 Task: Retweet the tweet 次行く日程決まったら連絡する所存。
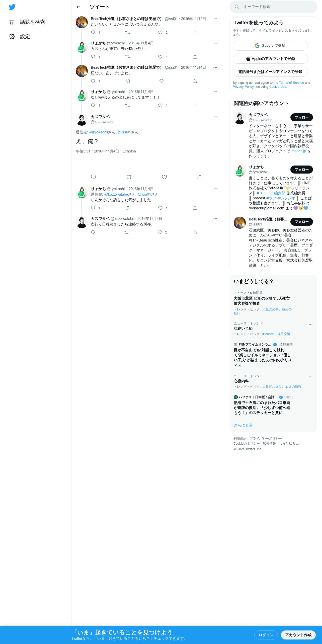click(126, 232)
